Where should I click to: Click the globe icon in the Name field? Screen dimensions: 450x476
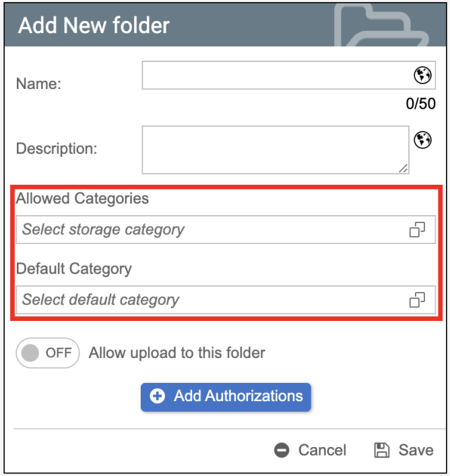422,76
